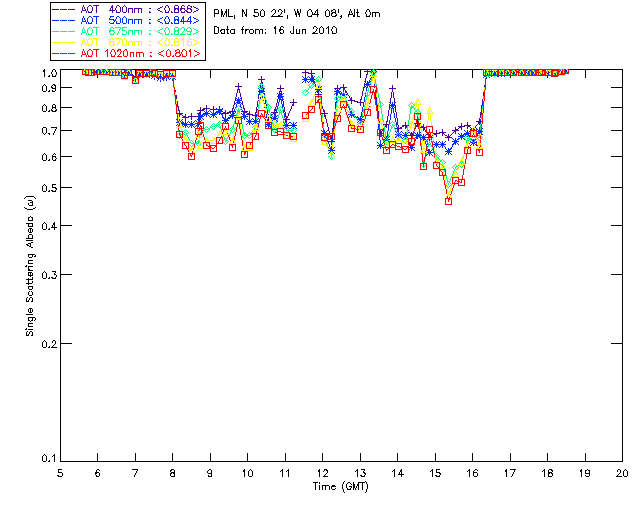Click the hour 10 x-axis label

(247, 473)
